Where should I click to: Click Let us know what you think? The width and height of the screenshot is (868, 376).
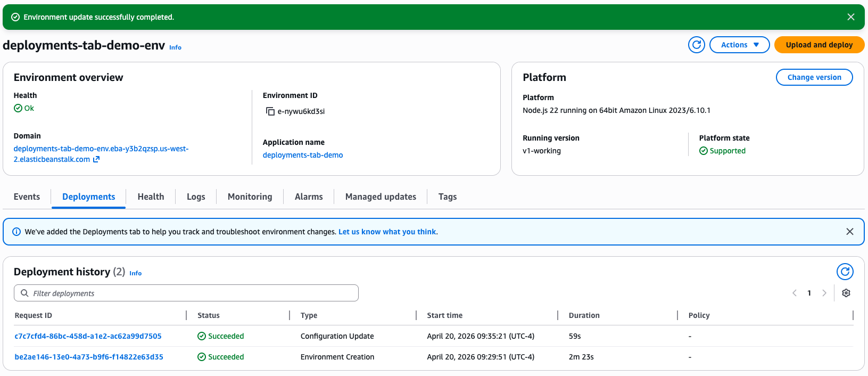(x=387, y=232)
